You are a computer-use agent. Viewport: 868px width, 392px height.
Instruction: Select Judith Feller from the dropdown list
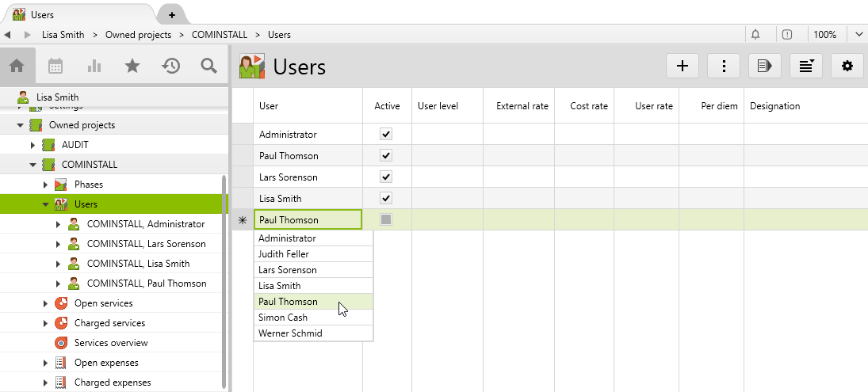coord(284,254)
